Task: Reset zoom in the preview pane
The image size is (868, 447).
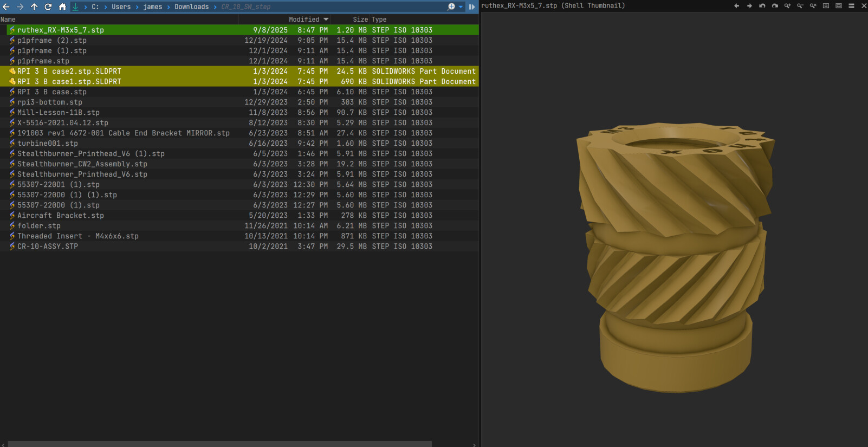Action: point(813,6)
